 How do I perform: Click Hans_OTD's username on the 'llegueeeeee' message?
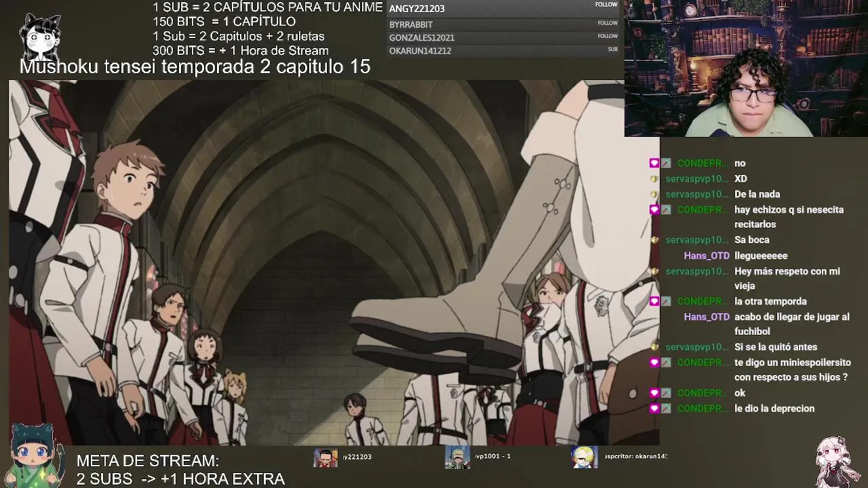(x=707, y=256)
